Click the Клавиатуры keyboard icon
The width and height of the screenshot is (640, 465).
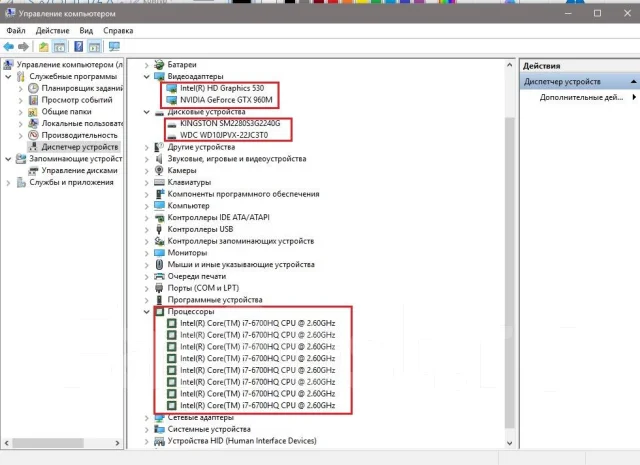click(159, 182)
